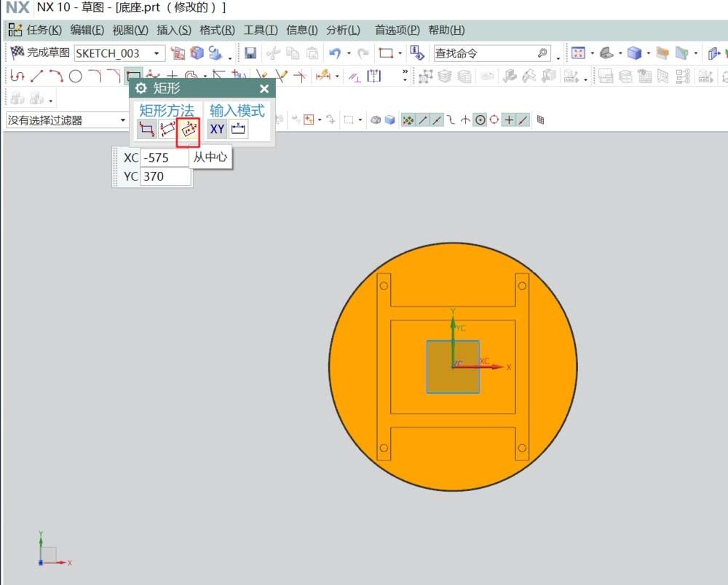This screenshot has height=585, width=728.
Task: Open the 插入(S) menu
Action: pyautogui.click(x=175, y=30)
